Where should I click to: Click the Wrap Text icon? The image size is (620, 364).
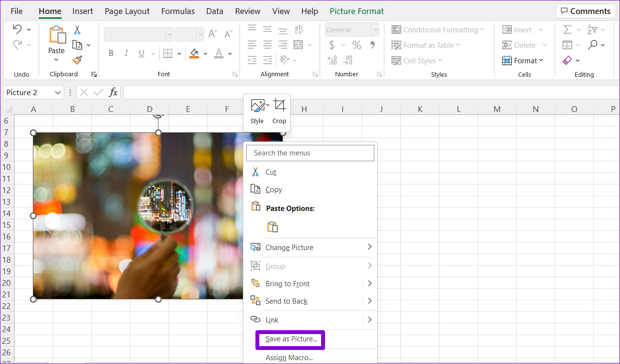299,29
